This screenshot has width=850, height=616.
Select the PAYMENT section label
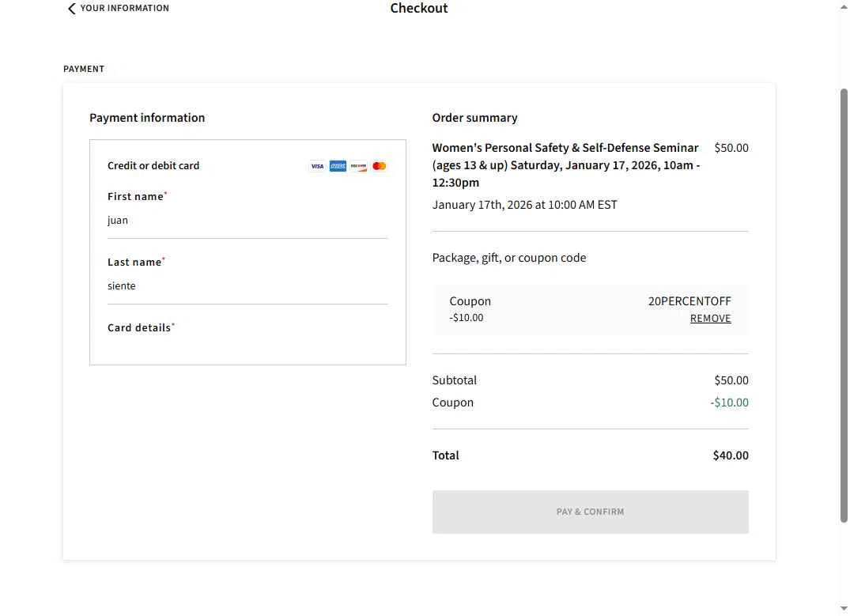tap(84, 69)
